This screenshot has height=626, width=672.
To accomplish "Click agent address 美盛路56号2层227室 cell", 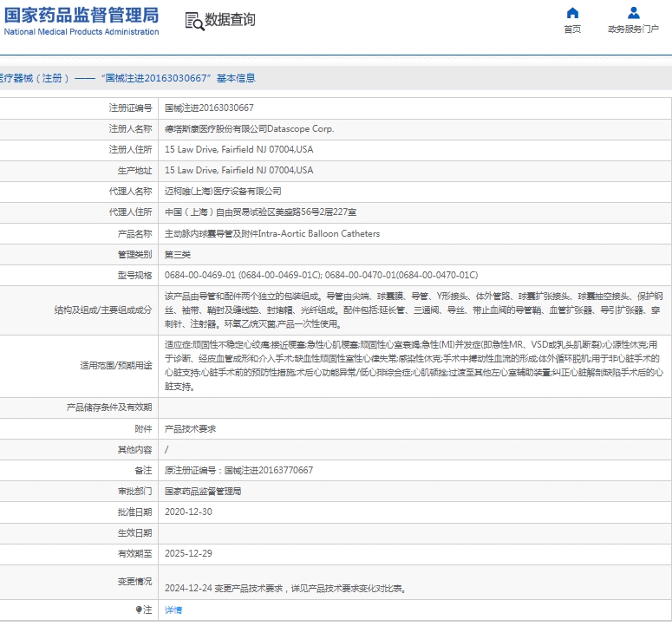I will [261, 212].
